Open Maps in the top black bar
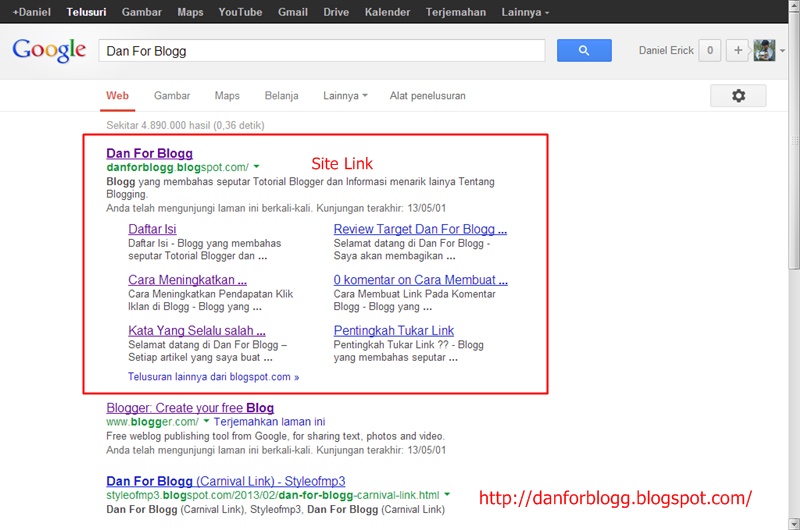This screenshot has height=530, width=800. coord(190,12)
